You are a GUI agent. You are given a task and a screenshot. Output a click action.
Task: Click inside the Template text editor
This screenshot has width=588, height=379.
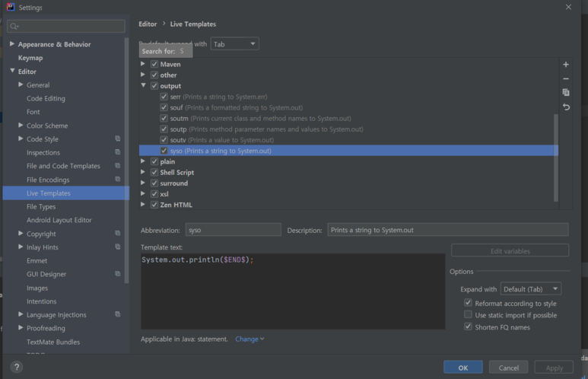pos(293,291)
